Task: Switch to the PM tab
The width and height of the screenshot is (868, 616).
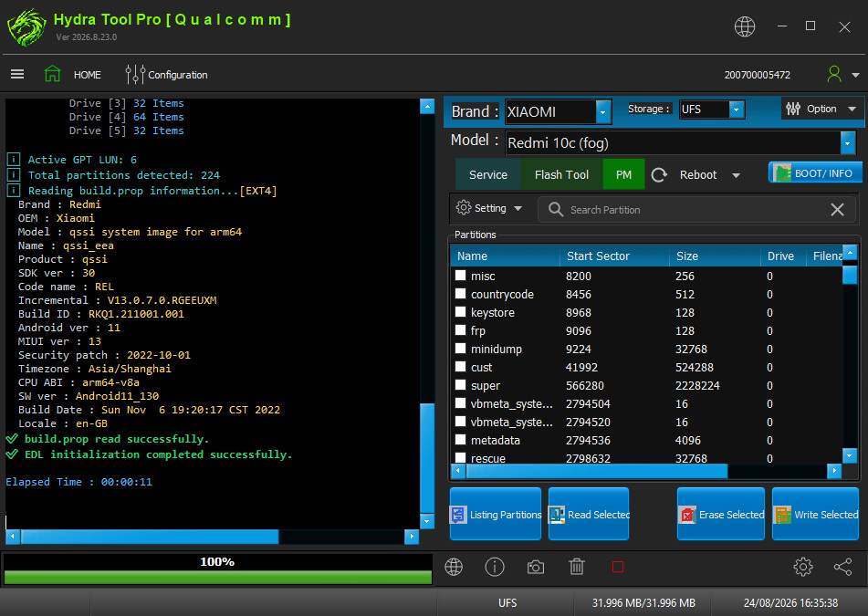Action: click(624, 174)
